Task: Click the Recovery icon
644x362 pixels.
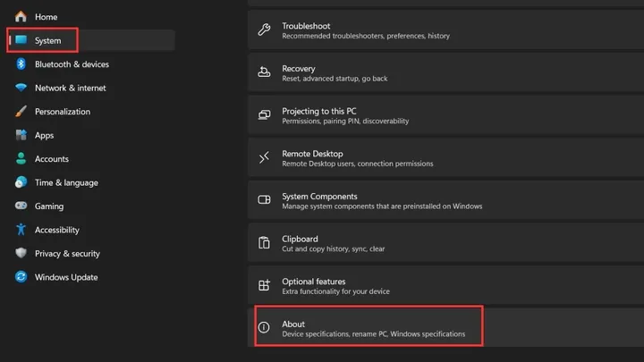Action: pyautogui.click(x=264, y=72)
